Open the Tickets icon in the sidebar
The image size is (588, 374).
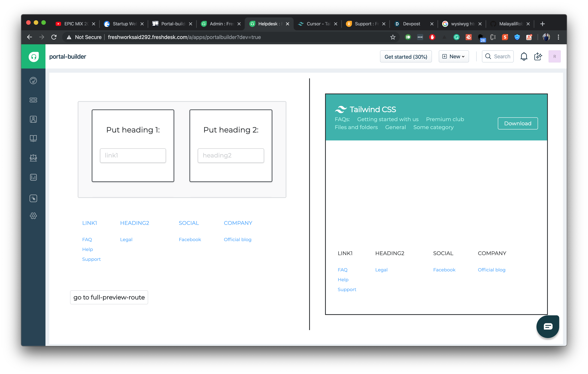[33, 100]
